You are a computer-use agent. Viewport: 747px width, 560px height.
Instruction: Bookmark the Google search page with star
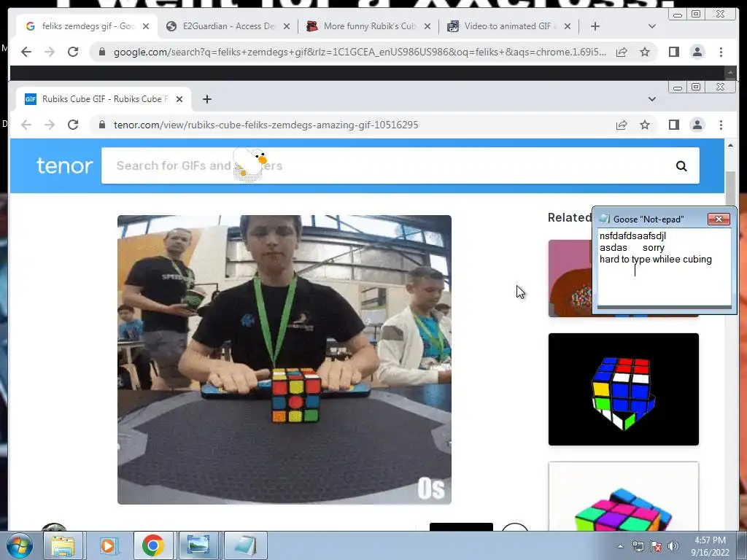click(645, 52)
